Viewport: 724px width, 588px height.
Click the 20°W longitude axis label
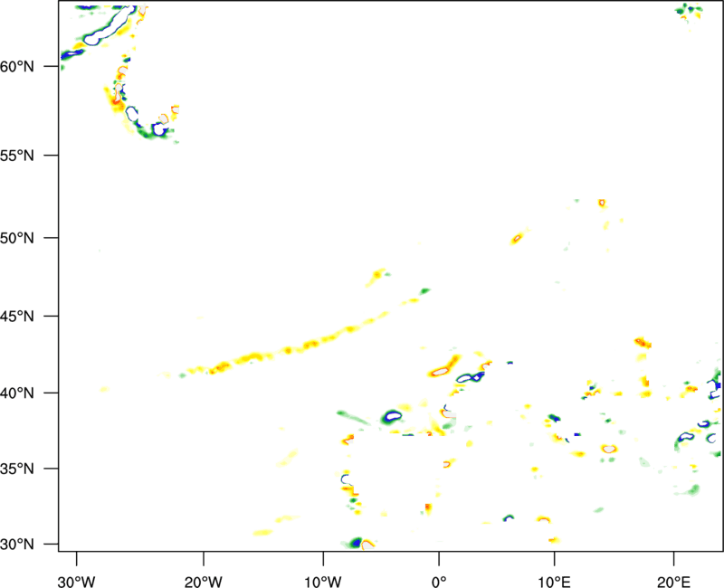pos(204,582)
